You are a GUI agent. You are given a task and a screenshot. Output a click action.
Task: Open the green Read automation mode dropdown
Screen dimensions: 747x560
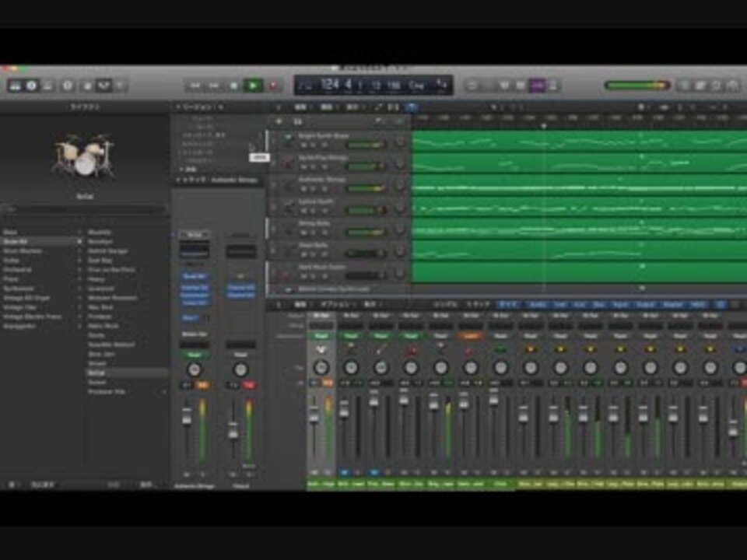click(x=194, y=355)
